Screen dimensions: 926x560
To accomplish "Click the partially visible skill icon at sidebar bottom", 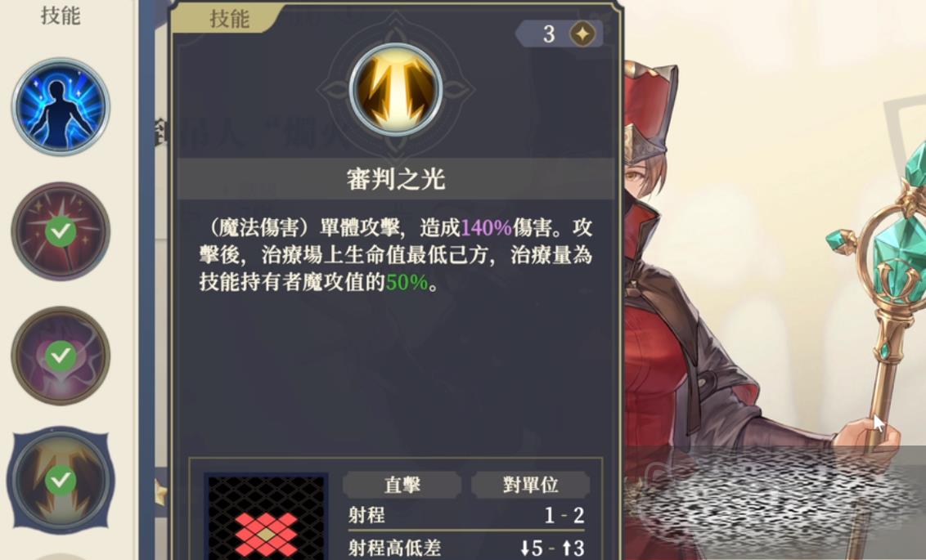I will click(59, 557).
